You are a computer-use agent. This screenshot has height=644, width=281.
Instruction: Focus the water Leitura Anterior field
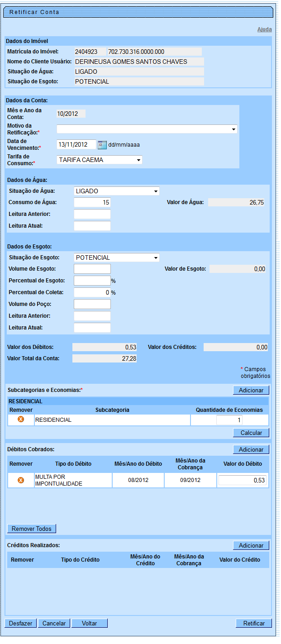click(92, 214)
